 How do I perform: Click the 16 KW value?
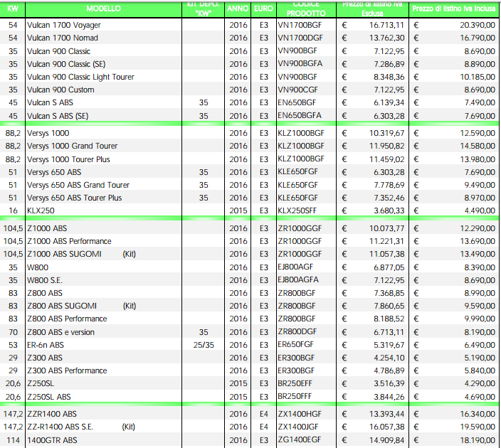tap(13, 210)
